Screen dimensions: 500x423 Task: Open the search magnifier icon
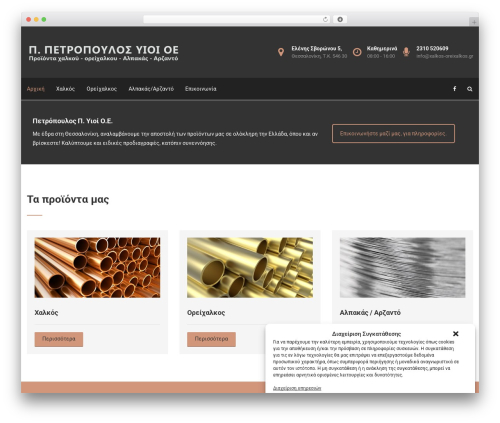click(x=470, y=89)
